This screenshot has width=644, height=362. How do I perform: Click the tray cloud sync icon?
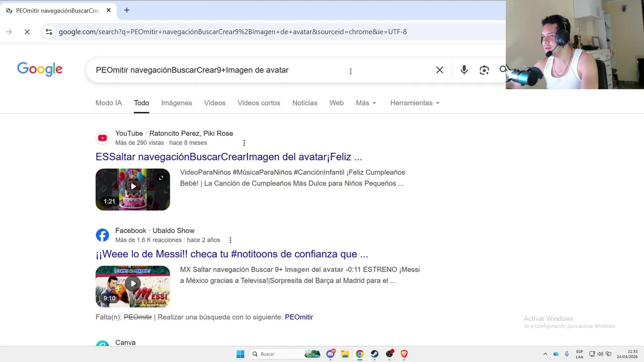tap(556, 354)
